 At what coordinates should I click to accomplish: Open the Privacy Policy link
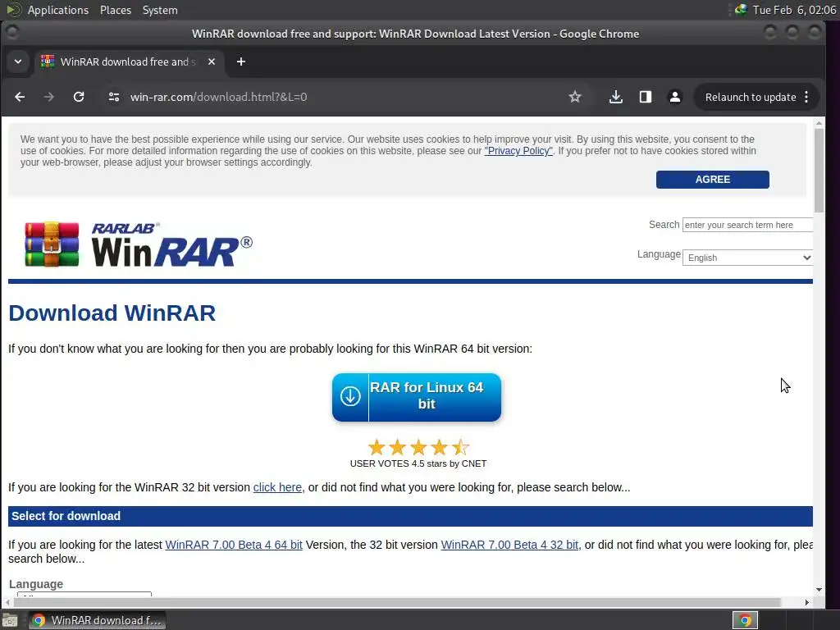[518, 151]
